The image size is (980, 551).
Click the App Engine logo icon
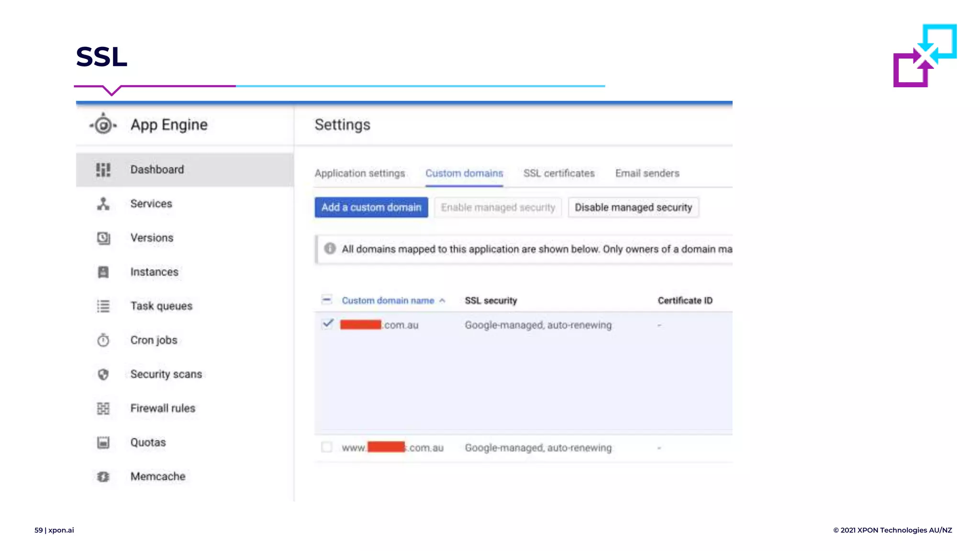click(x=103, y=125)
